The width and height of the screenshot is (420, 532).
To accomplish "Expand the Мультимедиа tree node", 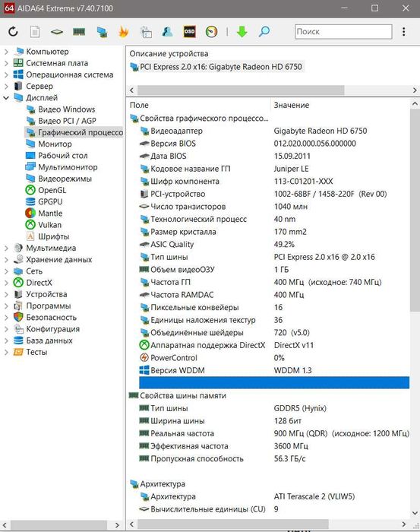I will (x=6, y=249).
